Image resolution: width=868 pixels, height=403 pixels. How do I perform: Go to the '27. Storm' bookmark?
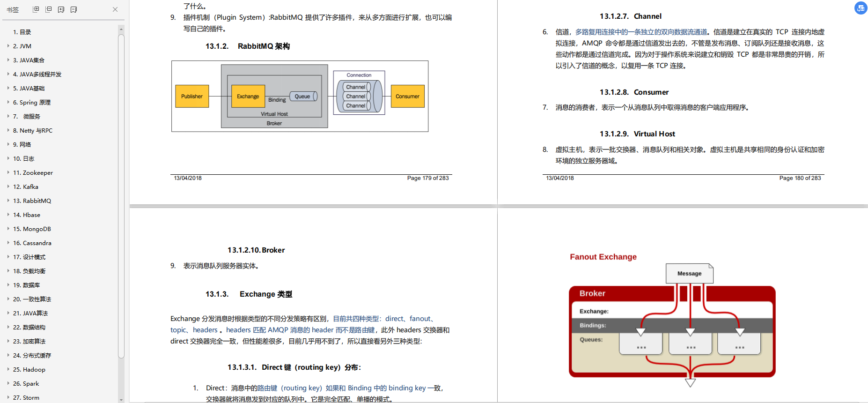click(x=26, y=397)
